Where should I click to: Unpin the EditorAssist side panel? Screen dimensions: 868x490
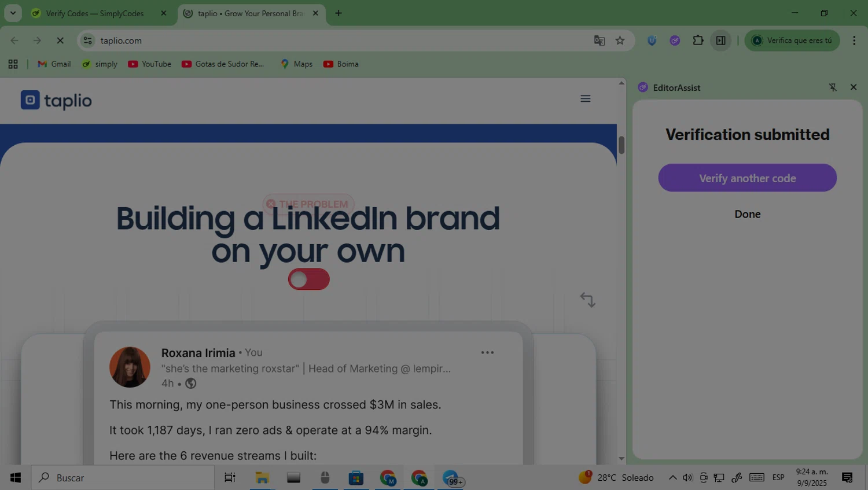833,87
